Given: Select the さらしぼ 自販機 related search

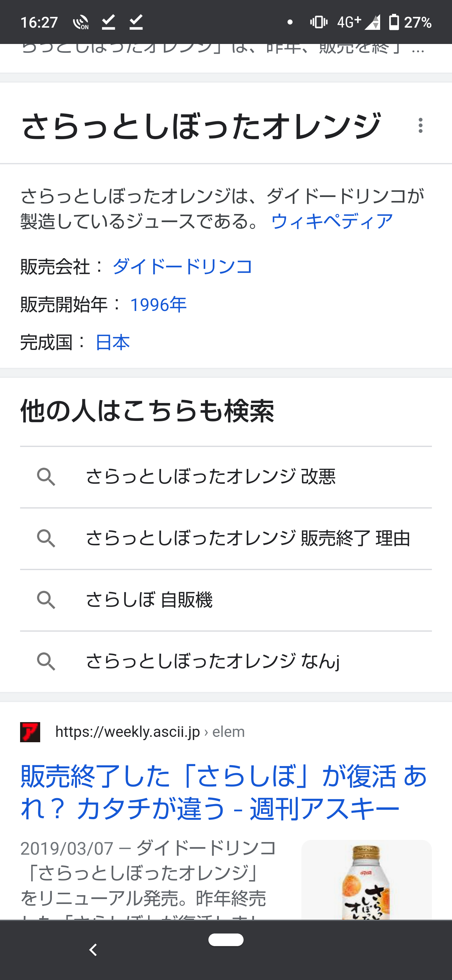Looking at the screenshot, I should [226, 600].
